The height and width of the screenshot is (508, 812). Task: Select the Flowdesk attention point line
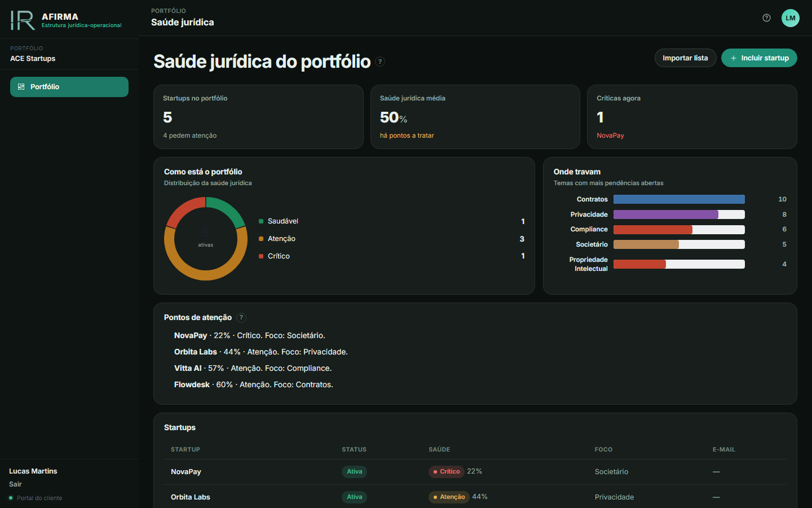(x=254, y=384)
